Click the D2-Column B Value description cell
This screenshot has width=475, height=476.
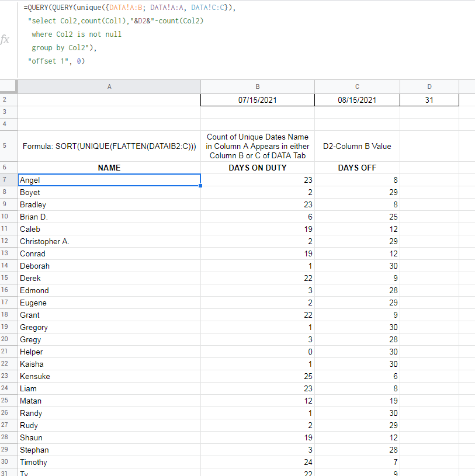point(357,146)
